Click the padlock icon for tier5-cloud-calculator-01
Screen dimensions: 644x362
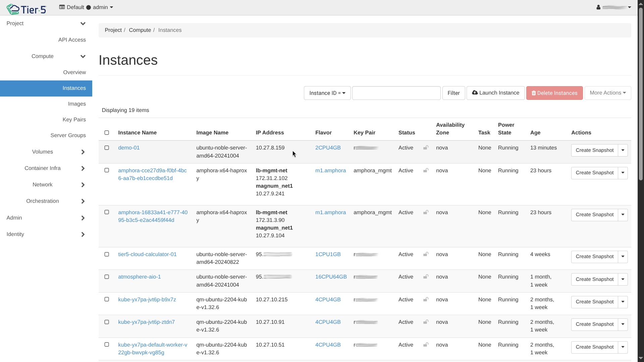pos(426,254)
